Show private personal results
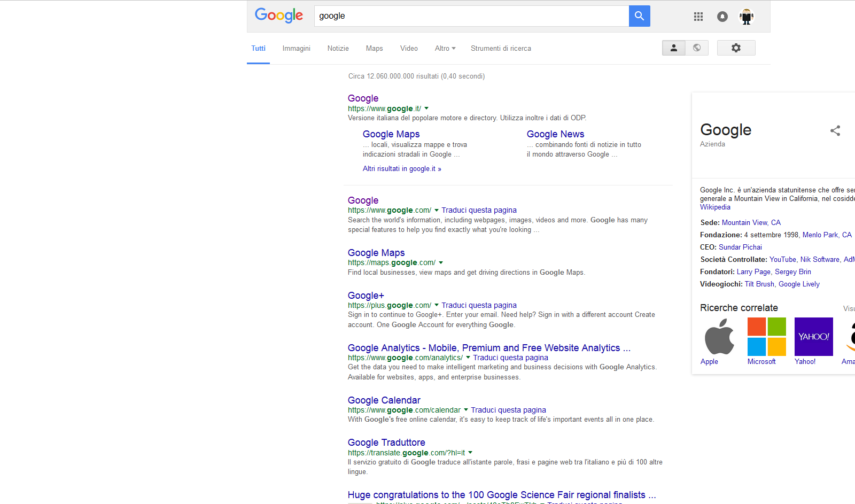Screen dimensions: 855x504 (x=674, y=48)
